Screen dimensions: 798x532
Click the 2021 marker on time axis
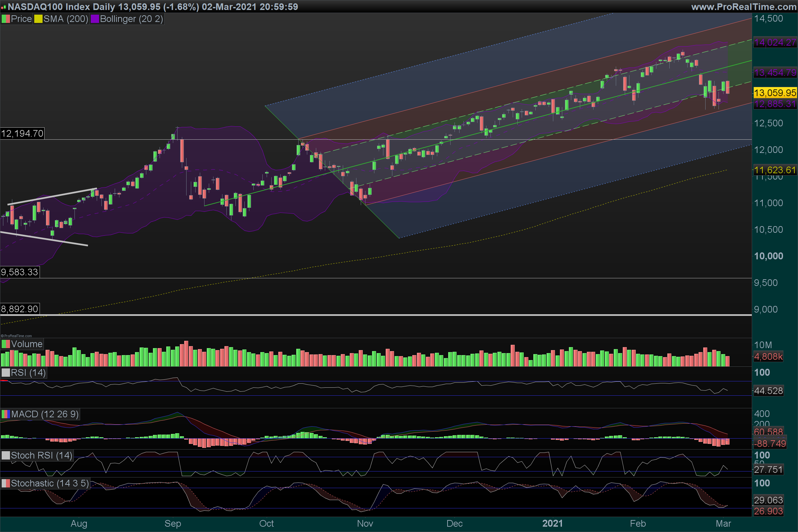pyautogui.click(x=552, y=523)
